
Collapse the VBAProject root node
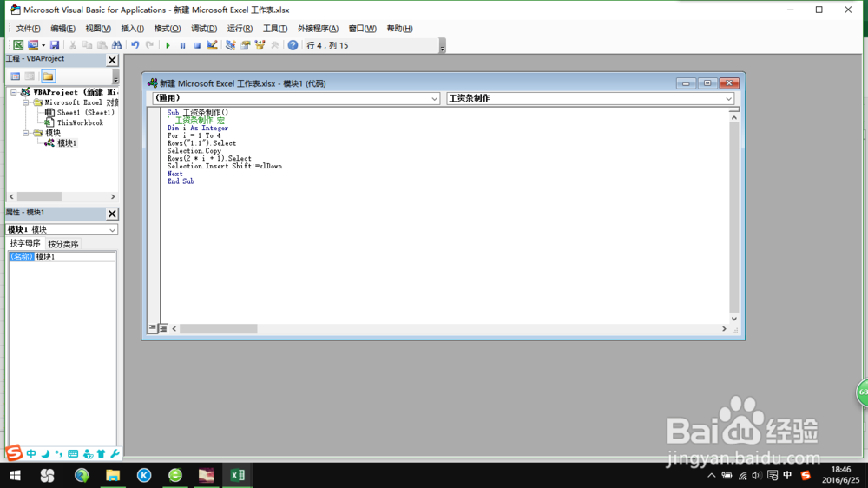point(14,93)
